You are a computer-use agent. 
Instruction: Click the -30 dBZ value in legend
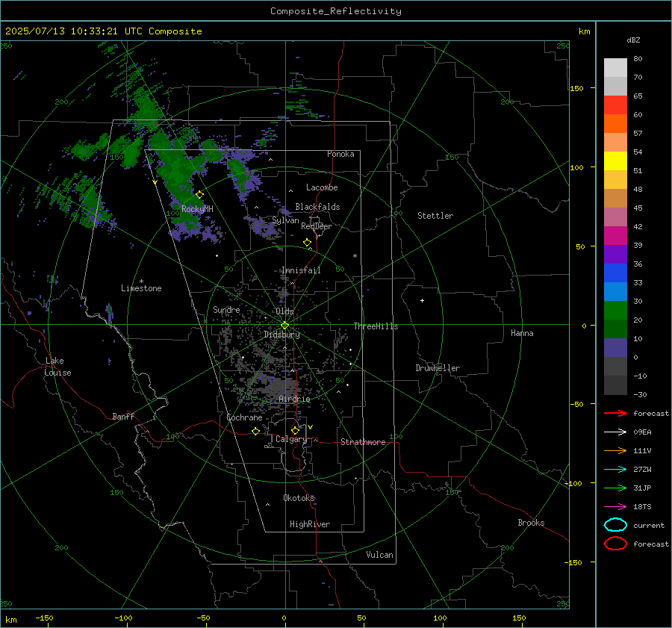[639, 394]
